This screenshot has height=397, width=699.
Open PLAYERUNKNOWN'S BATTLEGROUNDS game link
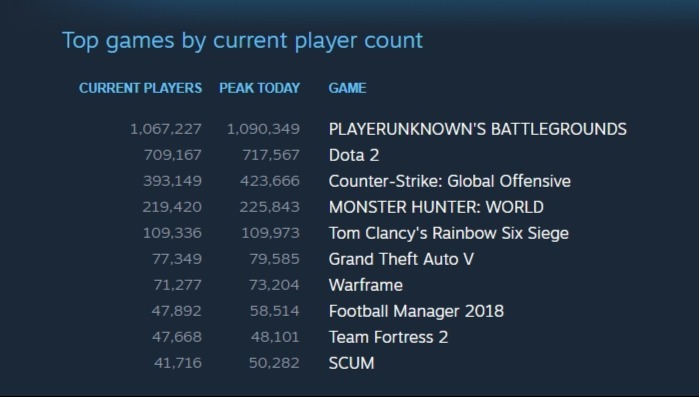pyautogui.click(x=477, y=129)
